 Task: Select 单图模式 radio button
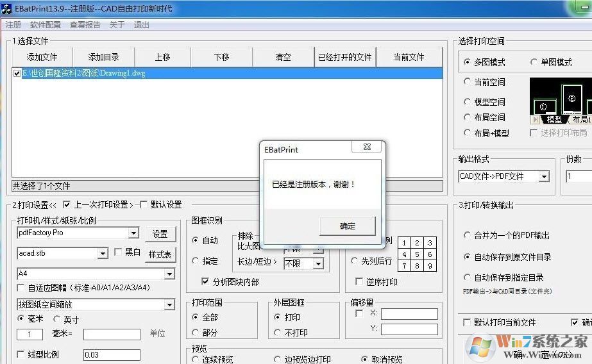click(x=534, y=62)
